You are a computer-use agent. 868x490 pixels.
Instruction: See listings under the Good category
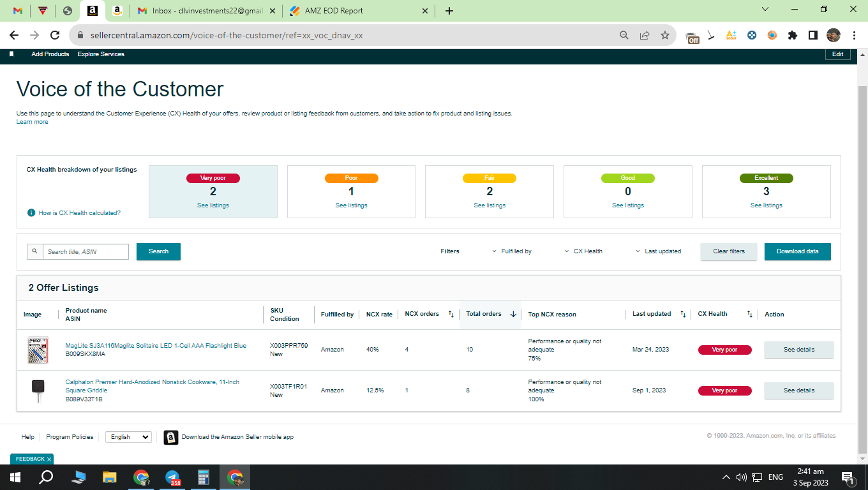(628, 205)
